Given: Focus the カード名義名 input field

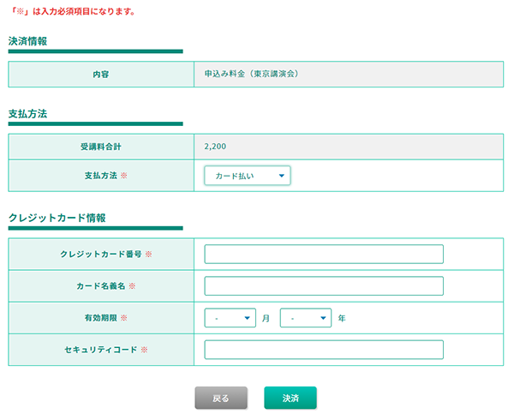Looking at the screenshot, I should tap(324, 286).
